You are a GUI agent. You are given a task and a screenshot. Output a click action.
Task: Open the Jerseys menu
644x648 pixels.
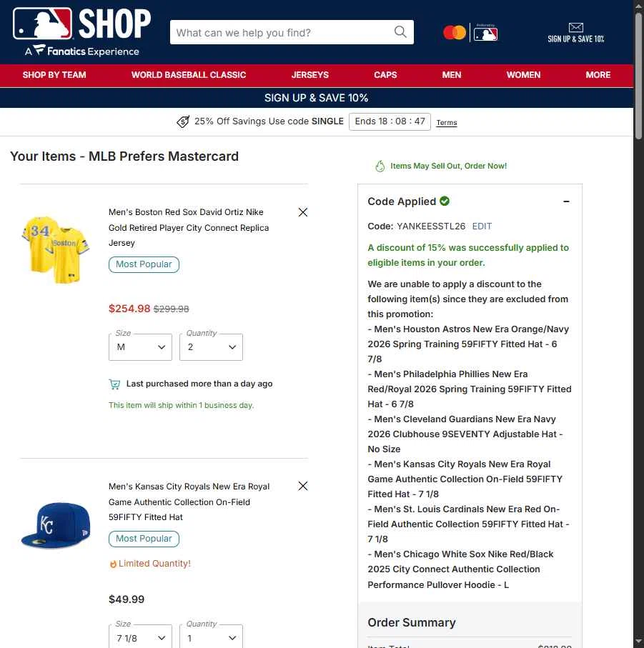[x=310, y=75]
